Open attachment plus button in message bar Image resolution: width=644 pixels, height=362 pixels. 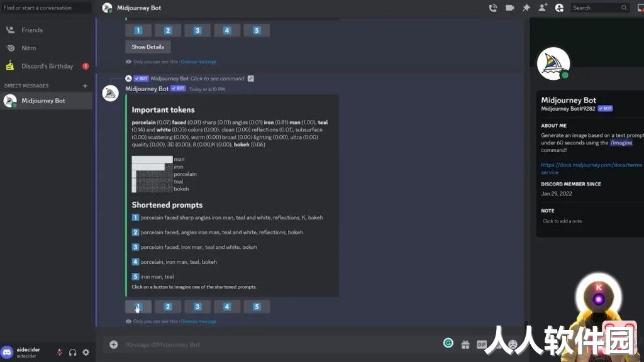[x=114, y=344]
